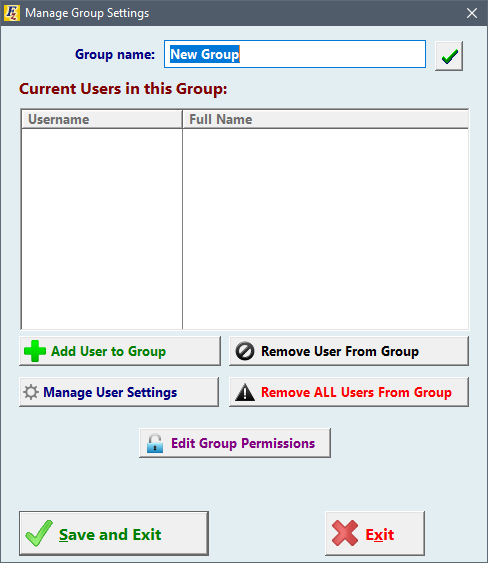Close the Manage Group Settings window
Image resolution: width=488 pixels, height=563 pixels.
[x=472, y=13]
